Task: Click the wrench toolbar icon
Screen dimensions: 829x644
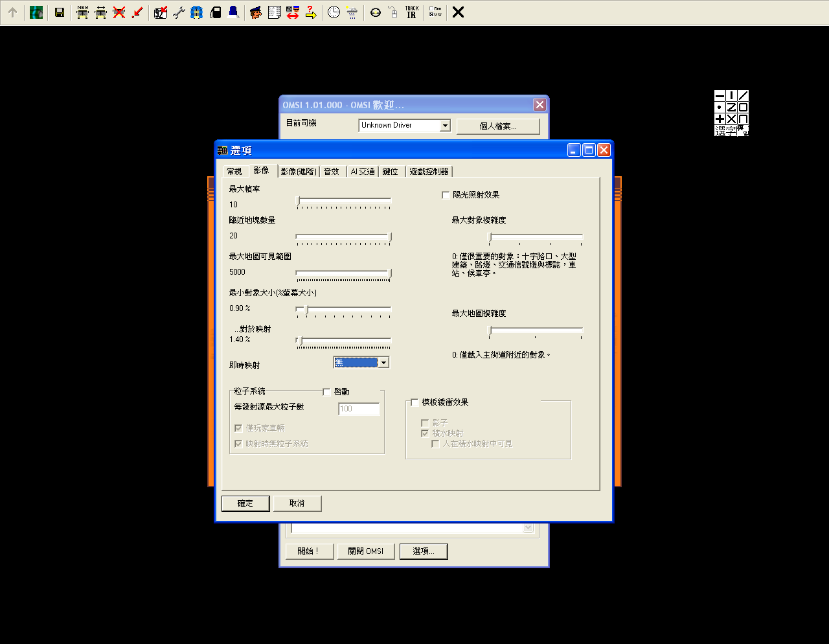Action: (x=179, y=12)
